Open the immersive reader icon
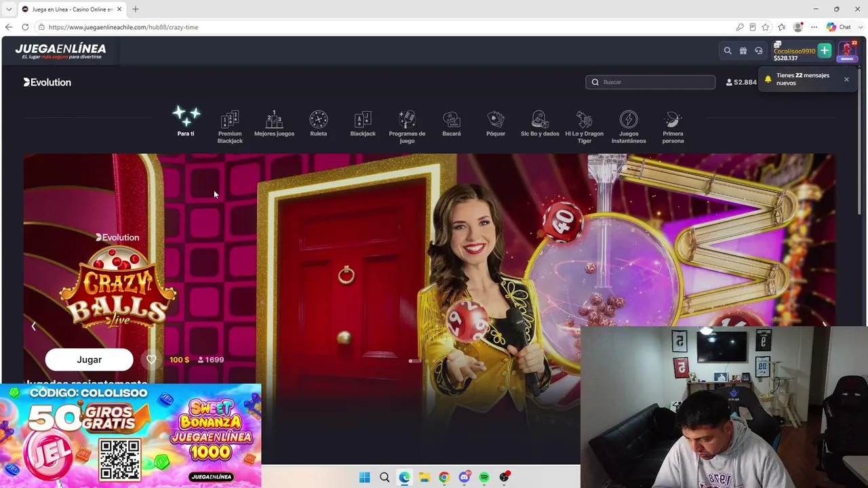Screen dimensions: 868x488 (753, 27)
